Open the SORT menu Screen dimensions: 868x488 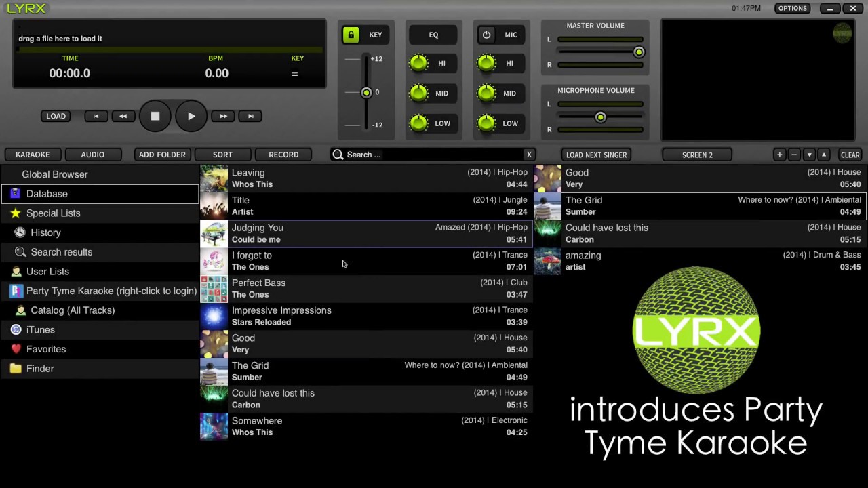point(222,155)
